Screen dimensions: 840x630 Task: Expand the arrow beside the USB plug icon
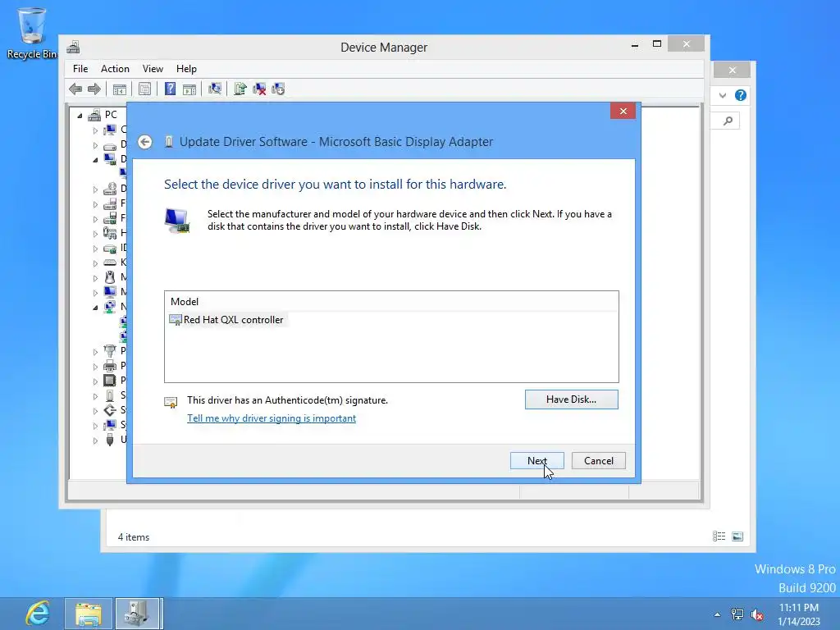[x=95, y=441]
